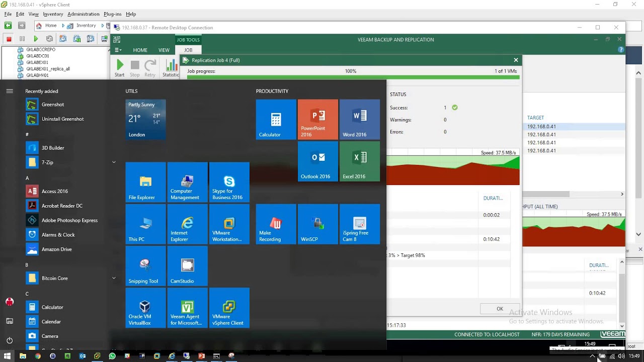Open the File Explorer tile
Viewport: 644px width, 362px height.
(x=145, y=182)
